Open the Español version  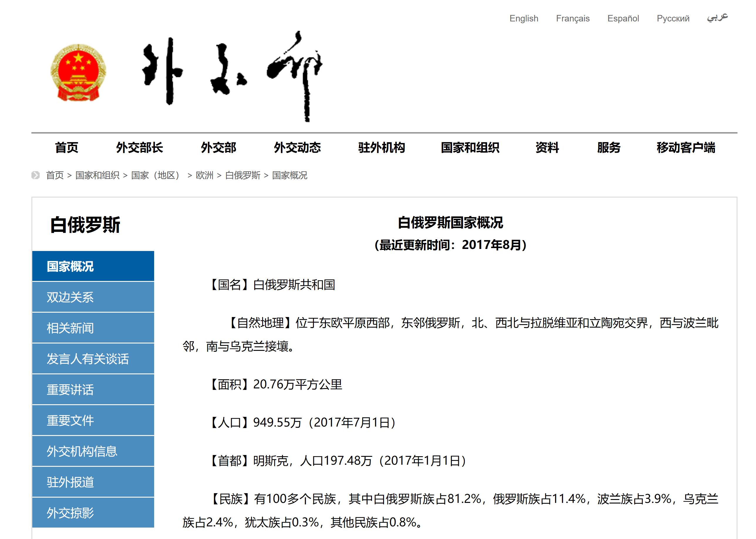point(623,18)
